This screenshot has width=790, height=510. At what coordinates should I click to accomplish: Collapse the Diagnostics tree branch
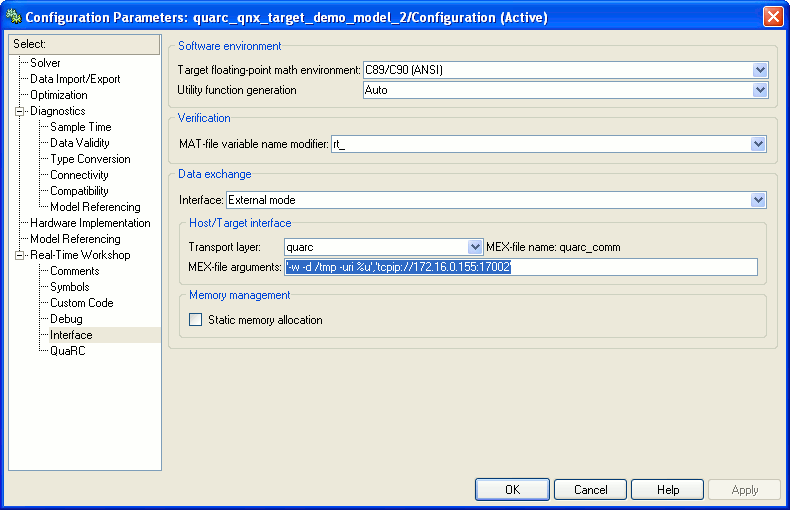[20, 111]
